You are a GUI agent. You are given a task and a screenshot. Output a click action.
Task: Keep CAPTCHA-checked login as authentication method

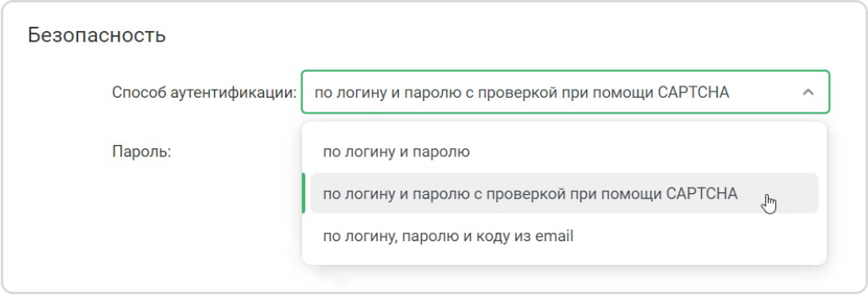[564, 193]
